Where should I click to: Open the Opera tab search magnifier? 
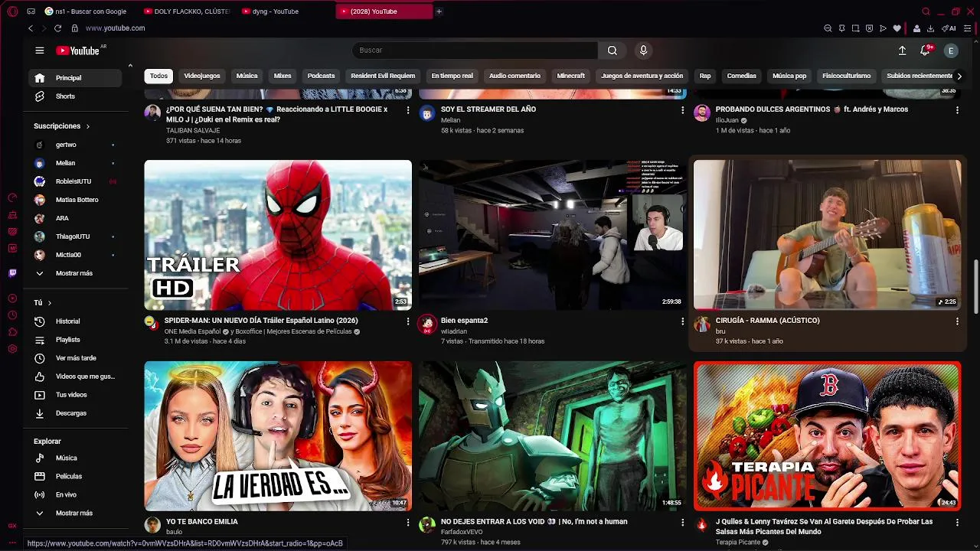(926, 11)
